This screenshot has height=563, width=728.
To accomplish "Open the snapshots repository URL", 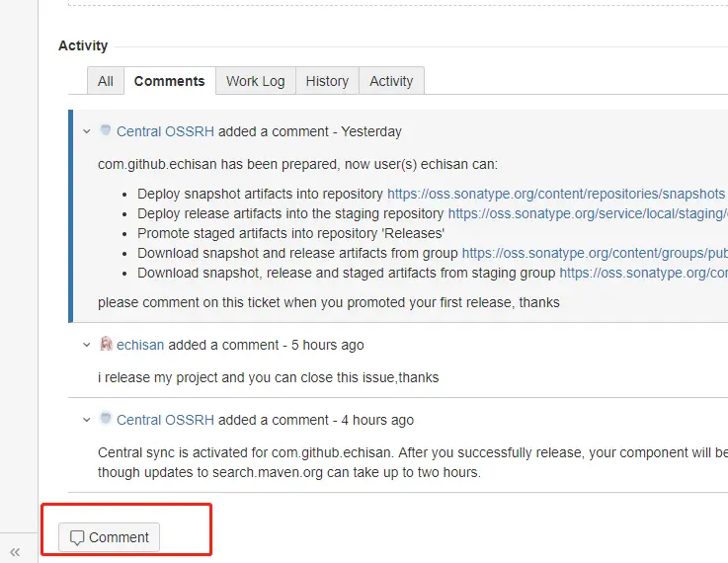I will point(556,194).
